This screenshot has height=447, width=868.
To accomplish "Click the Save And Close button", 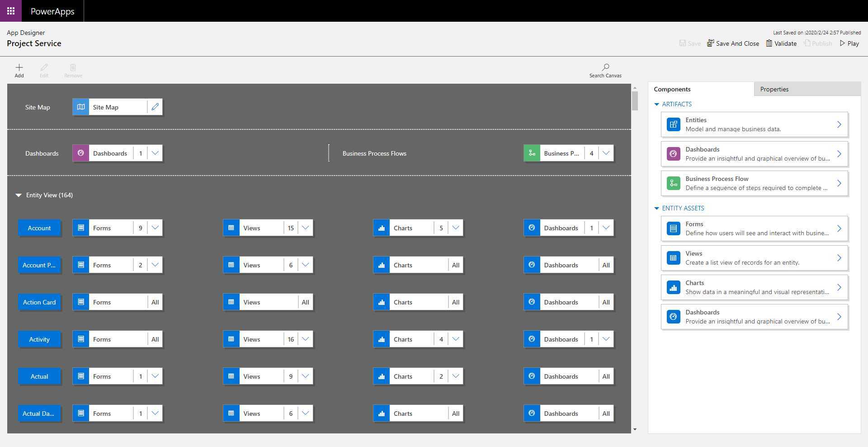I will [733, 43].
